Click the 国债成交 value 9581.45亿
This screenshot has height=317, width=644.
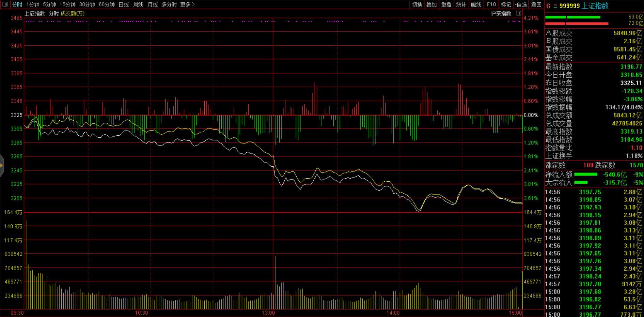(x=628, y=49)
